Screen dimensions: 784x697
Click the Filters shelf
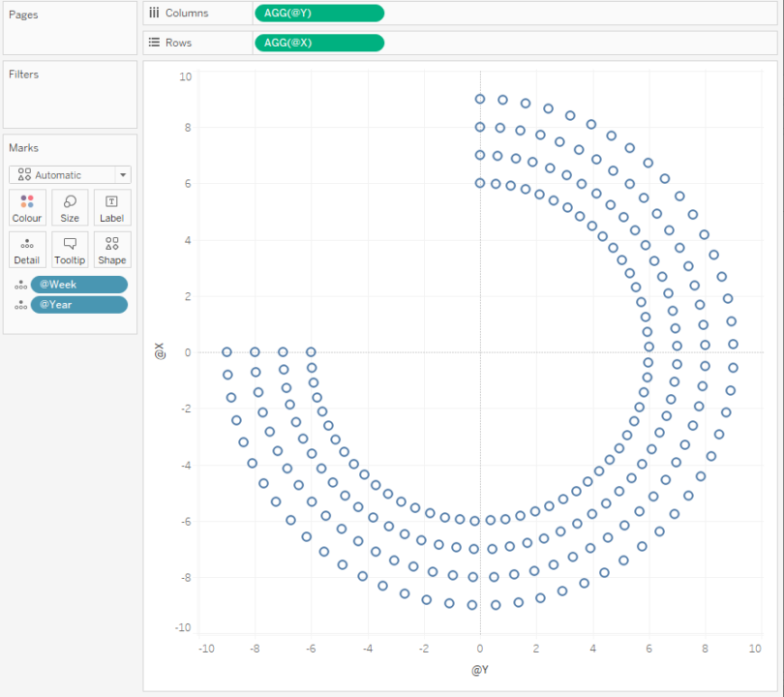point(69,94)
